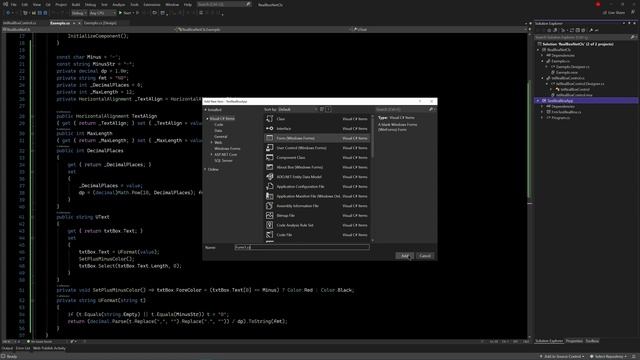Select Code File template
This screenshot has height=360, width=640.
click(317, 235)
